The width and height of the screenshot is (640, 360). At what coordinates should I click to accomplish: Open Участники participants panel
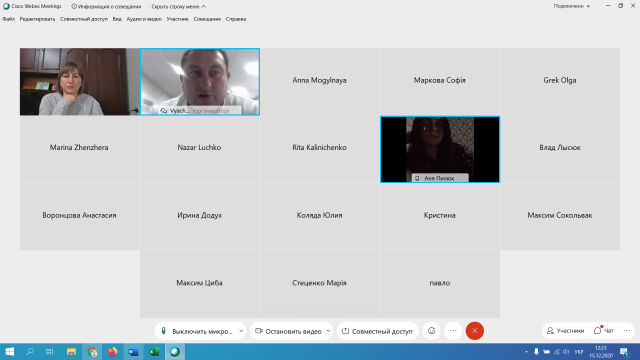pos(566,331)
